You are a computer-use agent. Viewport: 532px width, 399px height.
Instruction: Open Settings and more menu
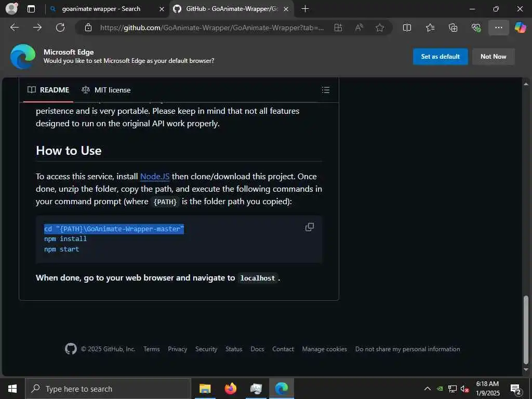[498, 28]
